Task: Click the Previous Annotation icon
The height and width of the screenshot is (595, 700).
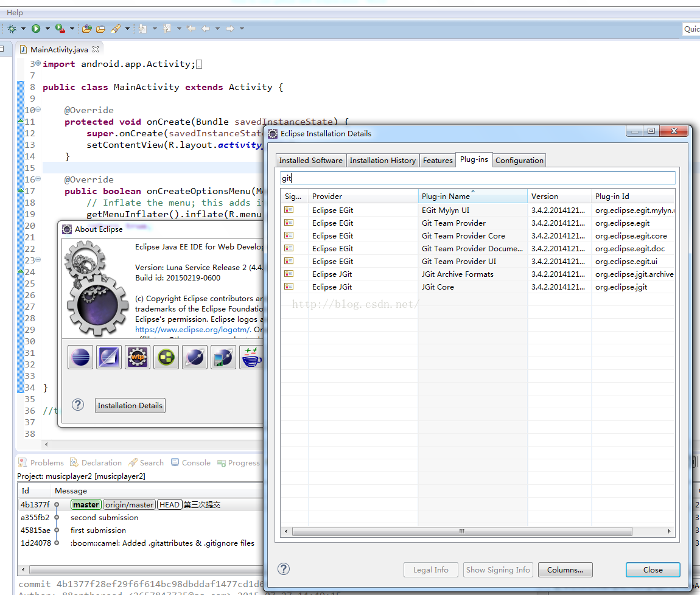Action: (x=167, y=29)
